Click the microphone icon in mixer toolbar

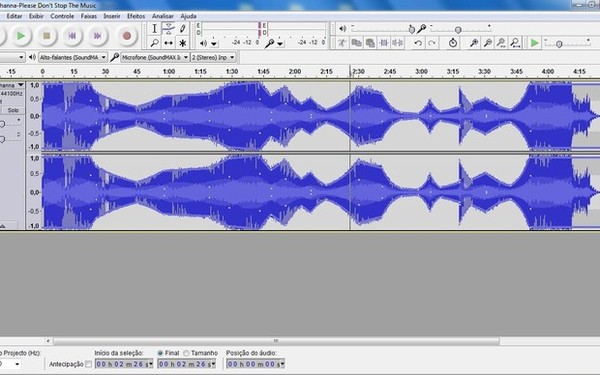point(422,29)
